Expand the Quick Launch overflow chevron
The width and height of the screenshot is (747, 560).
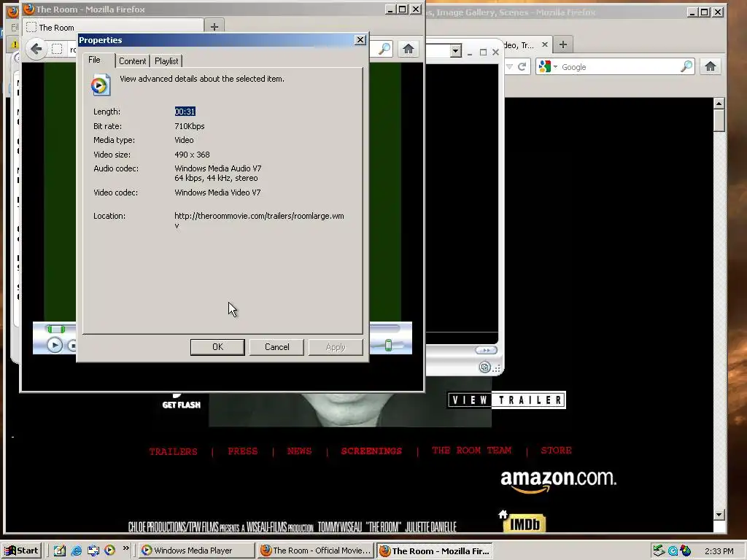125,548
